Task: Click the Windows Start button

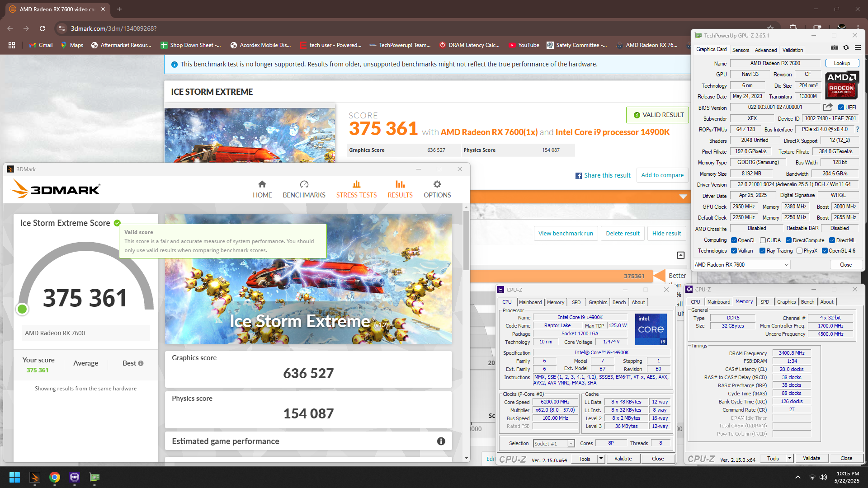Action: pyautogui.click(x=14, y=477)
